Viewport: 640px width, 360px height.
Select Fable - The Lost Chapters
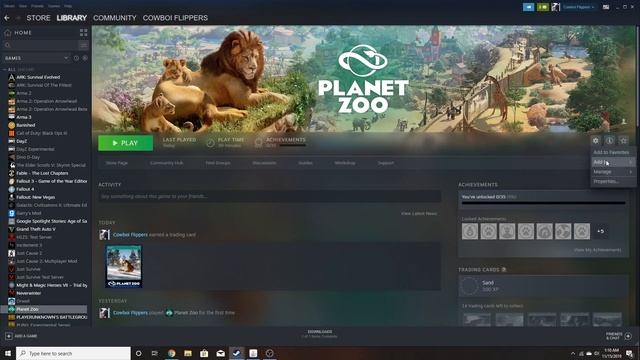[x=42, y=173]
